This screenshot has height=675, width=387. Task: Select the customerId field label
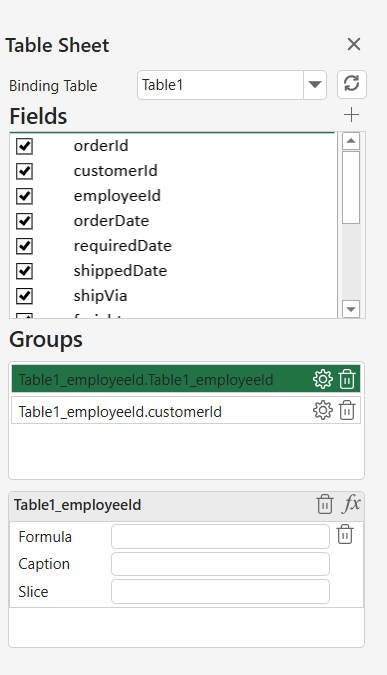coord(115,171)
